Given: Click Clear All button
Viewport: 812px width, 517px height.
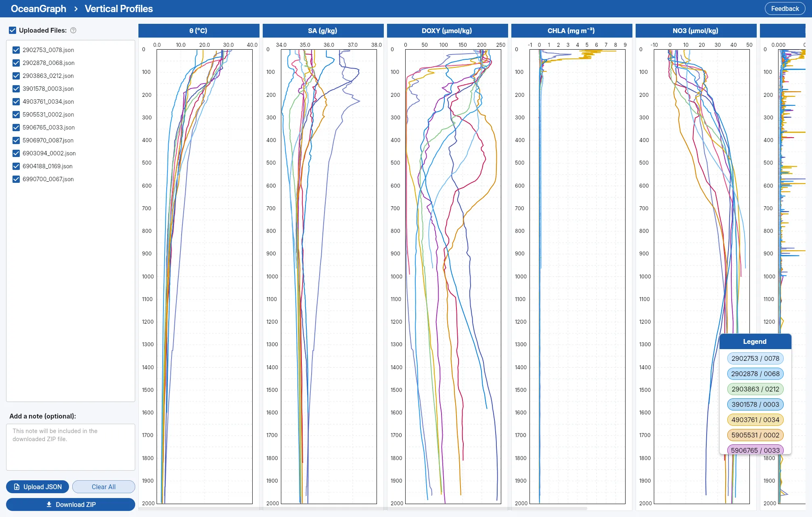Looking at the screenshot, I should pos(104,487).
